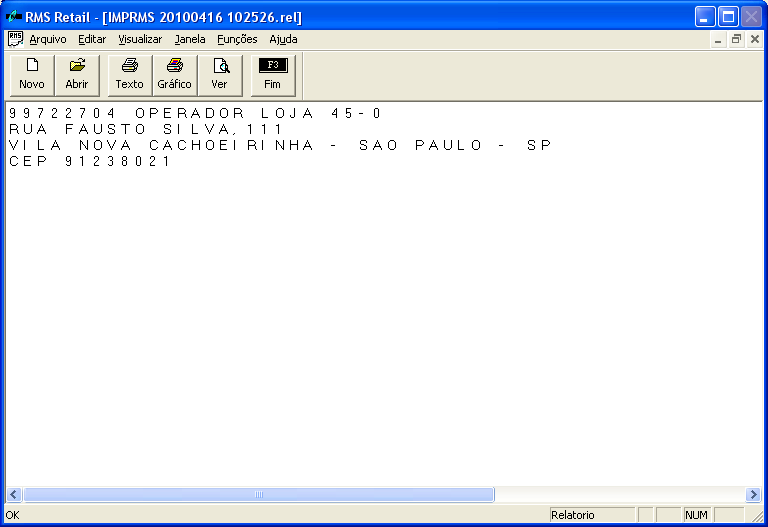Print as text using the Texto button
This screenshot has height=527, width=768.
[130, 75]
